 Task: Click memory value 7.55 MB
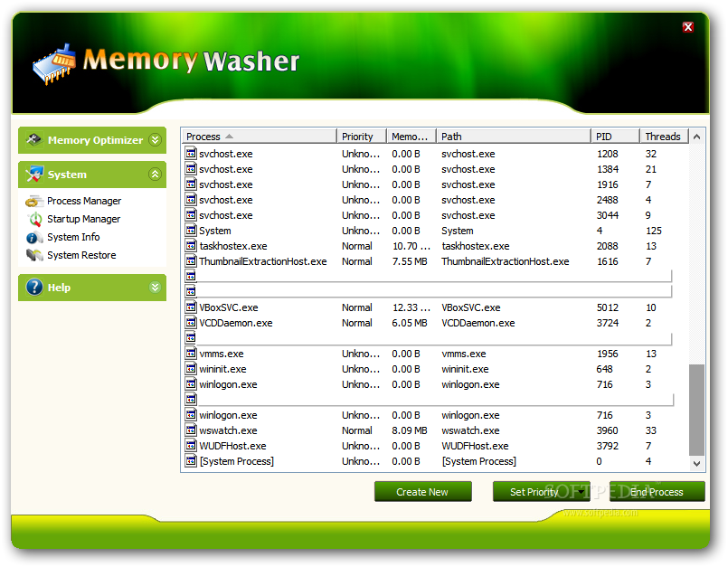coord(409,261)
